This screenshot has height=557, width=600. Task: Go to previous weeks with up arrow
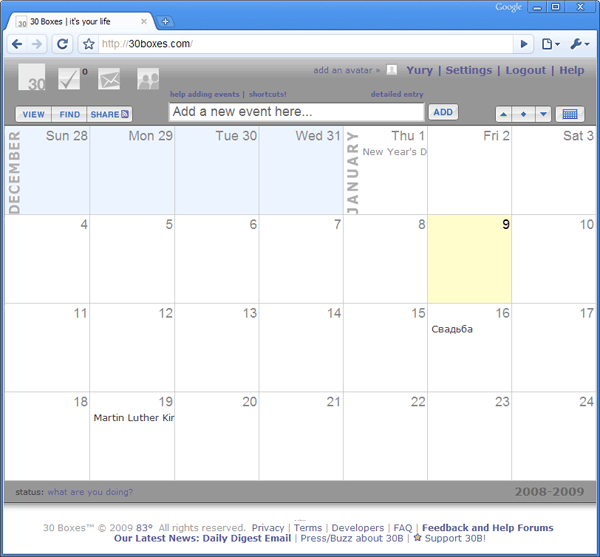(504, 114)
